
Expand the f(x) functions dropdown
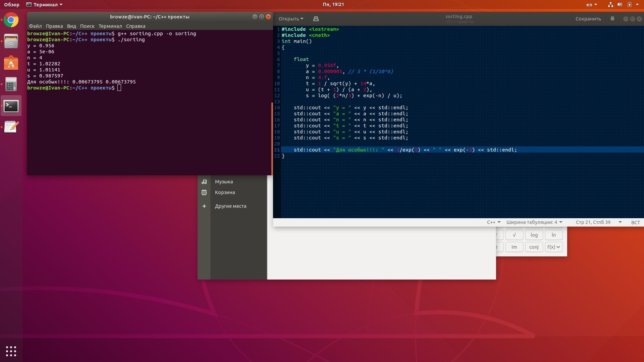coord(553,247)
